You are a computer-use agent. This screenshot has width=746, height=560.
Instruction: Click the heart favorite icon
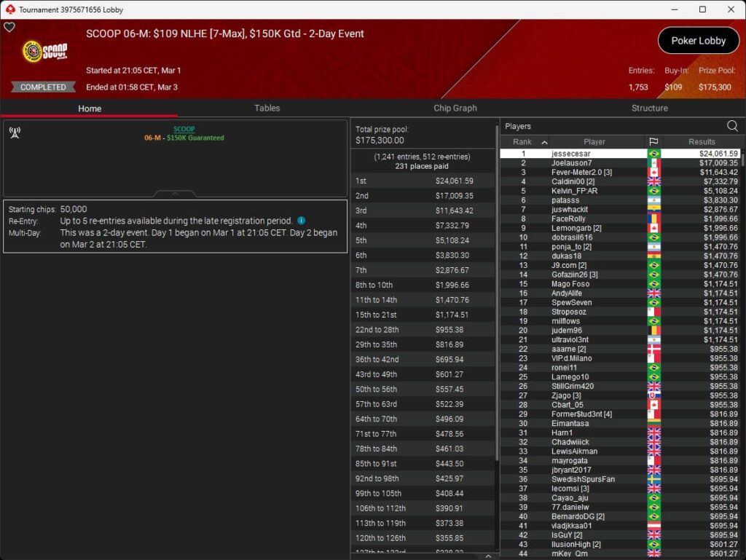(9, 27)
